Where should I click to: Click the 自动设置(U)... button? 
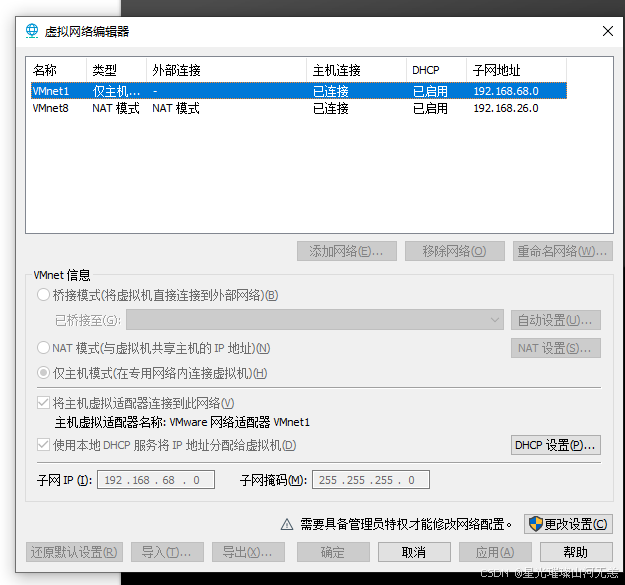(x=556, y=320)
